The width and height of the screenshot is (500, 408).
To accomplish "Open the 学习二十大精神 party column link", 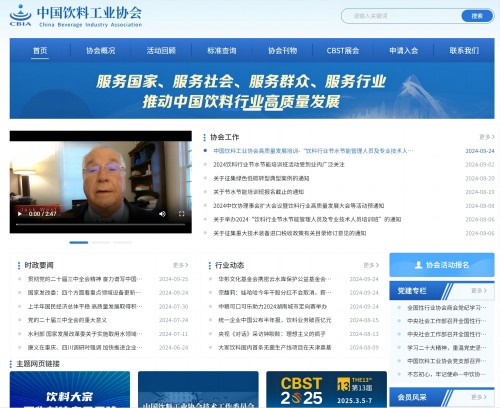I will (x=447, y=348).
